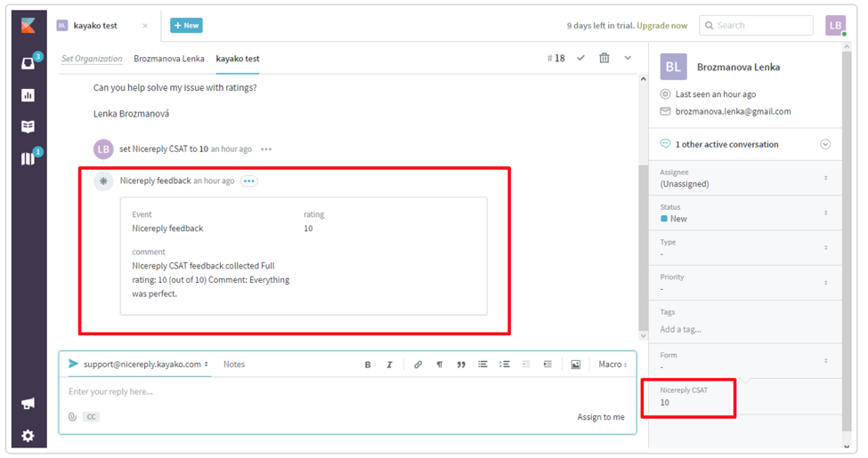The width and height of the screenshot is (868, 458).
Task: Add CC recipients
Action: pyautogui.click(x=92, y=416)
